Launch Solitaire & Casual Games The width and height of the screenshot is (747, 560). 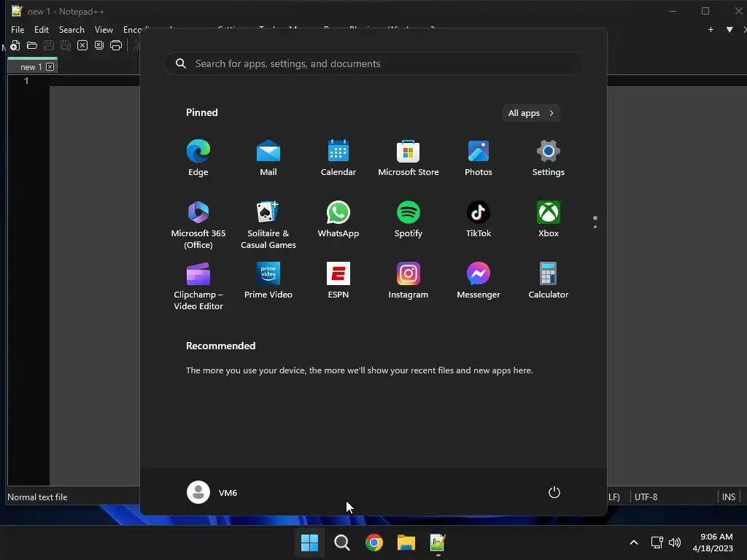pos(268,225)
